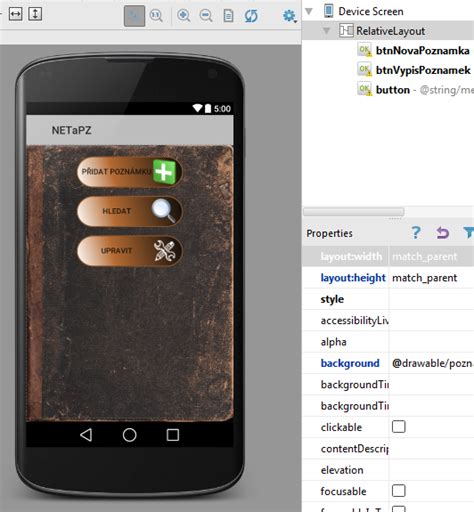Click the expand vertically toolbar icon

point(35,14)
